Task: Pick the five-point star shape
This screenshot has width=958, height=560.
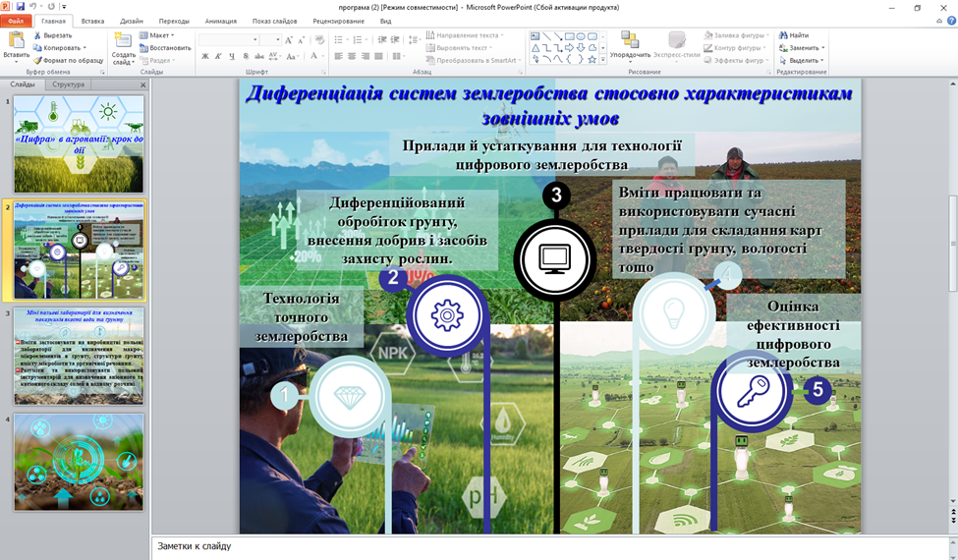Action: point(592,59)
